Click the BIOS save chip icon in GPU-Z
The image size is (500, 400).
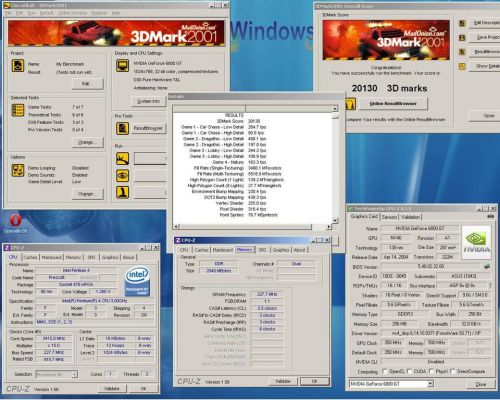click(x=487, y=267)
